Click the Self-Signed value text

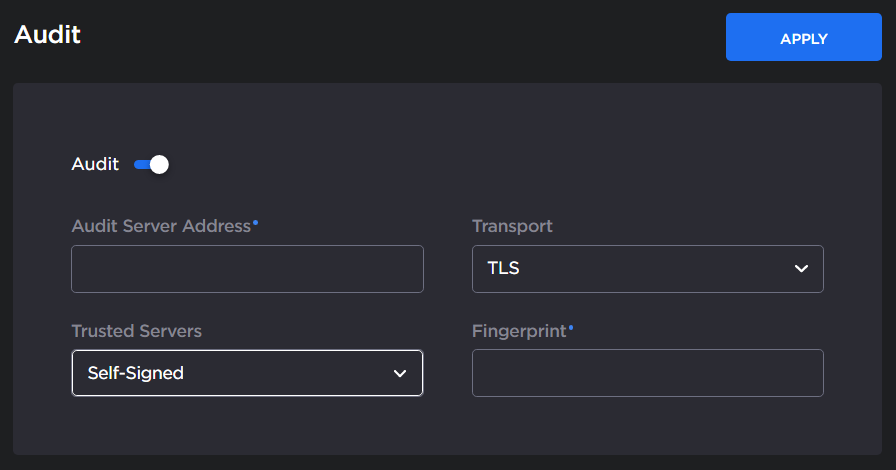(135, 373)
